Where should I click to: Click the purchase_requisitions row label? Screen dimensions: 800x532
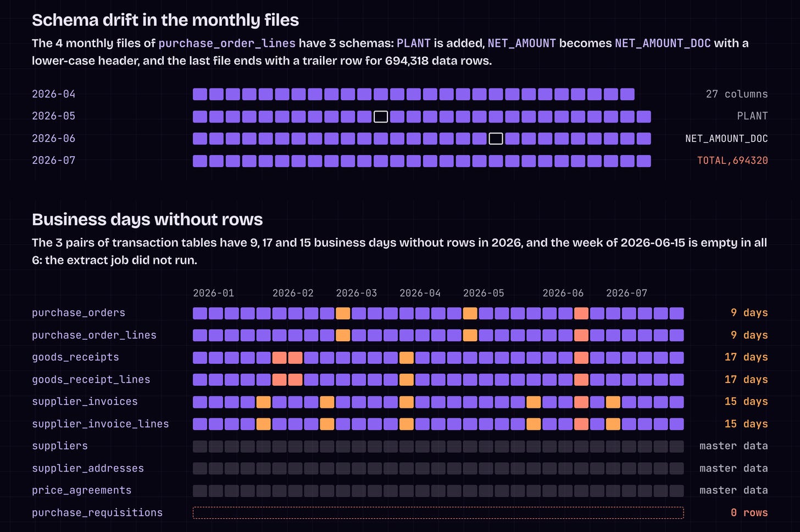click(x=97, y=513)
